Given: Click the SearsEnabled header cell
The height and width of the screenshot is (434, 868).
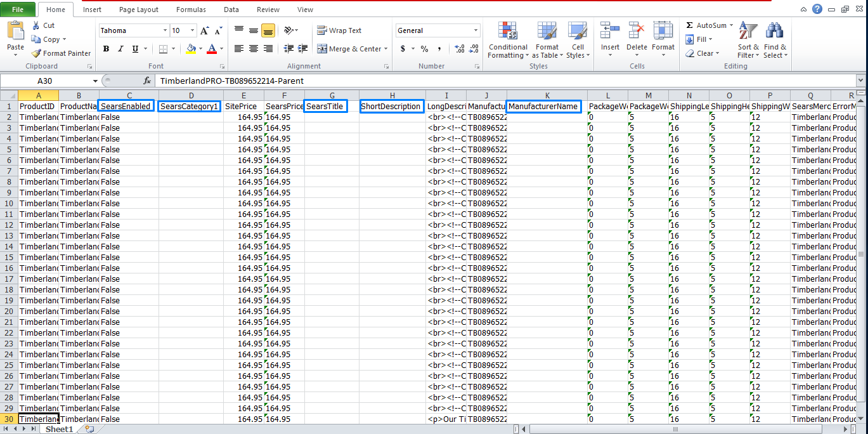Looking at the screenshot, I should [126, 107].
